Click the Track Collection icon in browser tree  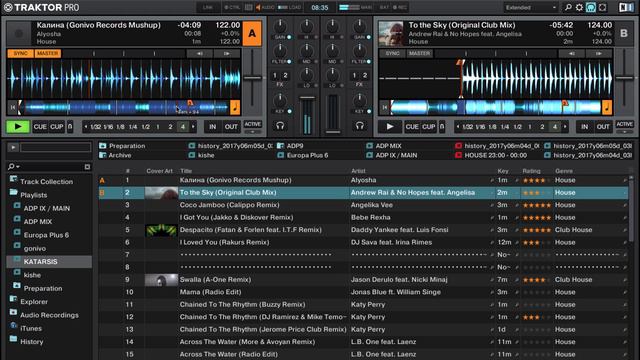pyautogui.click(x=13, y=179)
